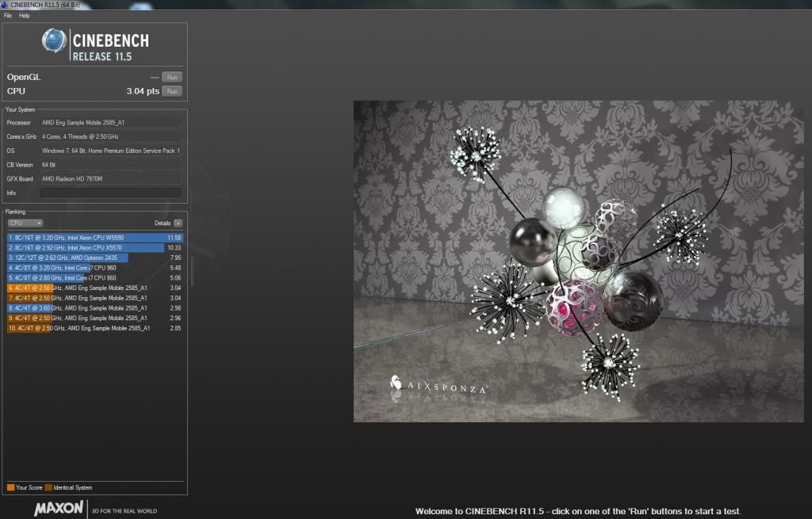This screenshot has width=812, height=519.
Task: Select rank 6 AMD Eng Sample row
Action: click(95, 288)
